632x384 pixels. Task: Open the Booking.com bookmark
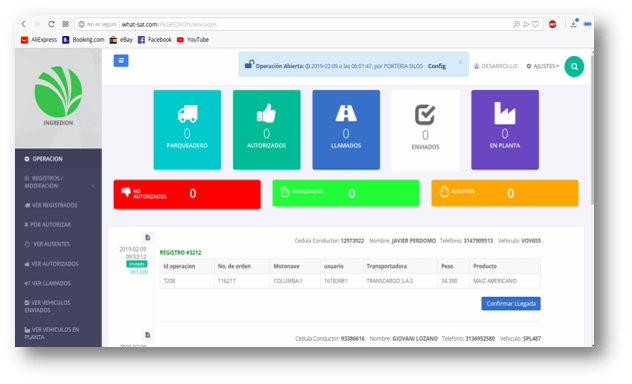tap(83, 39)
